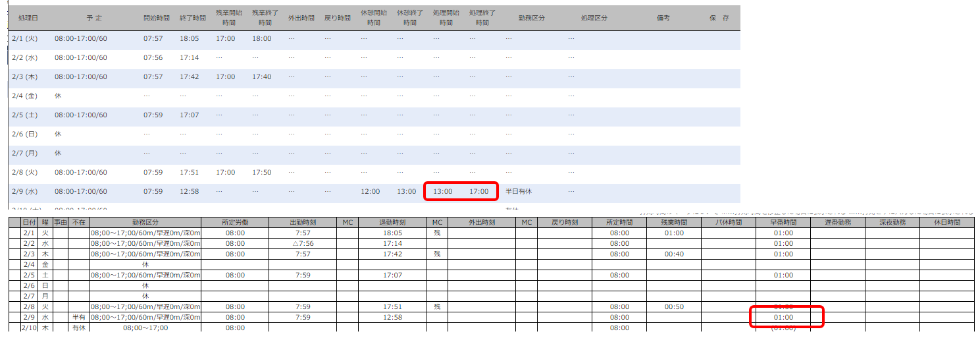This screenshot has width=980, height=346.
Task: Click the 早番時間 column header
Action: pos(783,223)
